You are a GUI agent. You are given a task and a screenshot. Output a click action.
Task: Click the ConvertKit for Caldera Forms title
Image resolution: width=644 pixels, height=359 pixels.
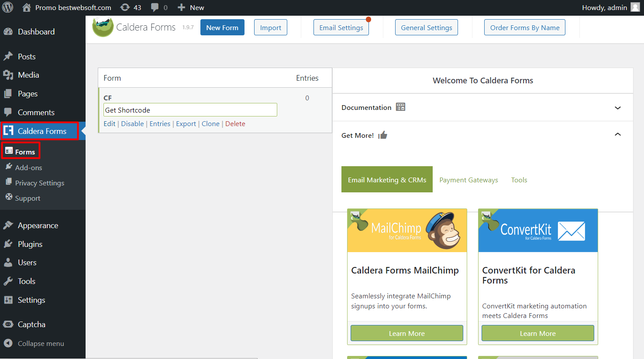(529, 275)
